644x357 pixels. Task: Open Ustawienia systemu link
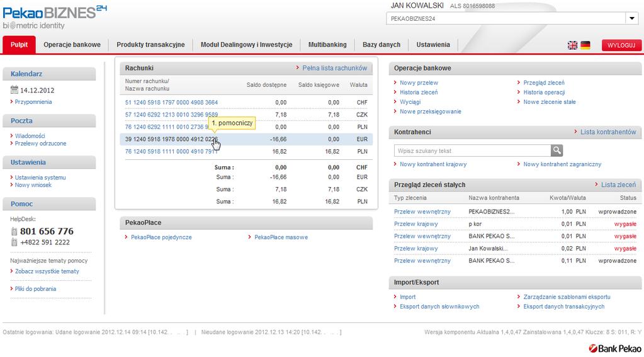pyautogui.click(x=40, y=178)
